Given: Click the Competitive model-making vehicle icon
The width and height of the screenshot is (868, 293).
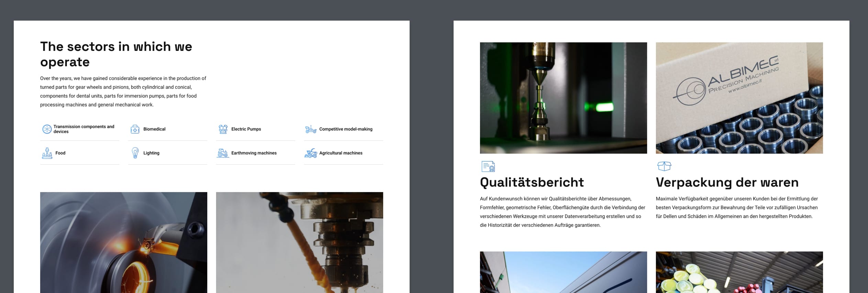Looking at the screenshot, I should pos(311,129).
